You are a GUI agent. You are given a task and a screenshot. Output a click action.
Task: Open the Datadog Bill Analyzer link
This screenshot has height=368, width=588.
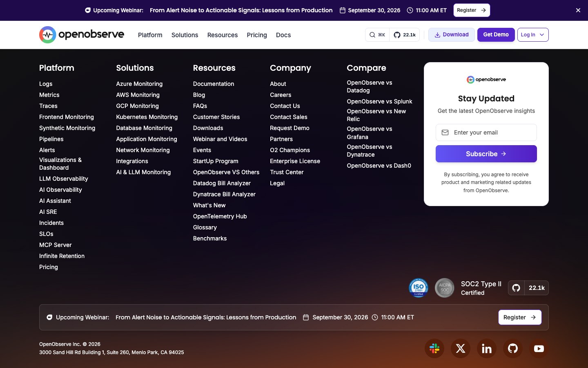pyautogui.click(x=222, y=183)
